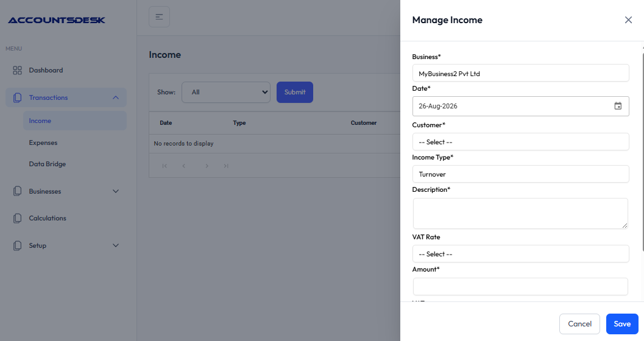The width and height of the screenshot is (644, 341).
Task: Open the VAT Rate select dropdown
Action: pyautogui.click(x=520, y=253)
